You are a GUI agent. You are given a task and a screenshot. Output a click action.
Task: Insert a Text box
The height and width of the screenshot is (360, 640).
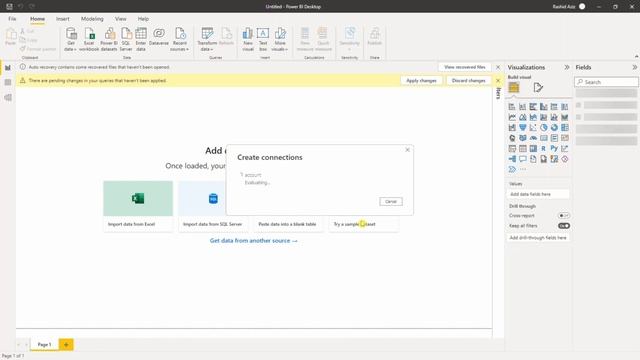(263, 40)
